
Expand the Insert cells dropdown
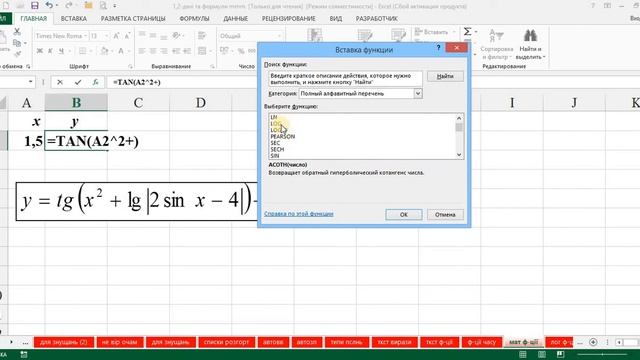click(x=454, y=32)
